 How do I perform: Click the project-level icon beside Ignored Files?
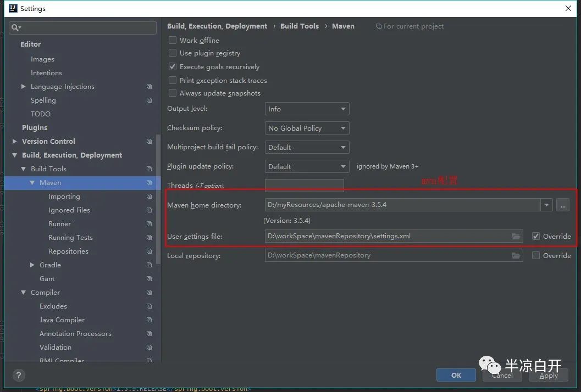tap(149, 210)
